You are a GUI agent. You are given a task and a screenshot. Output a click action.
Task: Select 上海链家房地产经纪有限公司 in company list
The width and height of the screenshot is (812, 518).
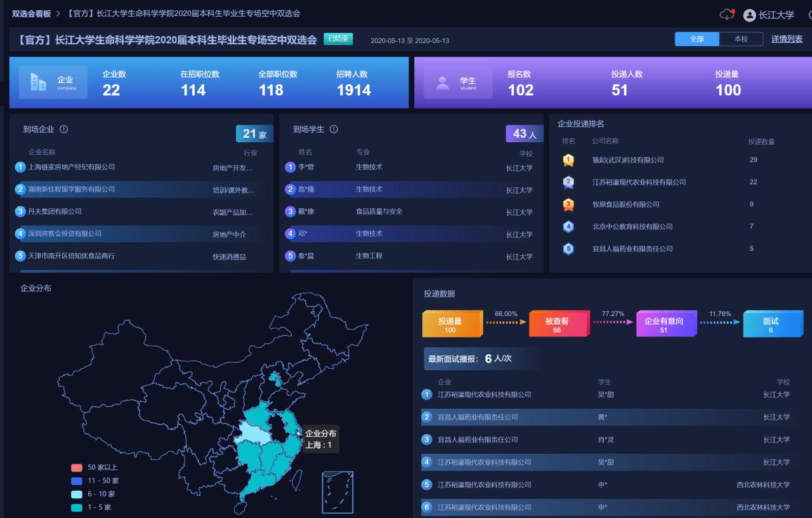(x=72, y=167)
